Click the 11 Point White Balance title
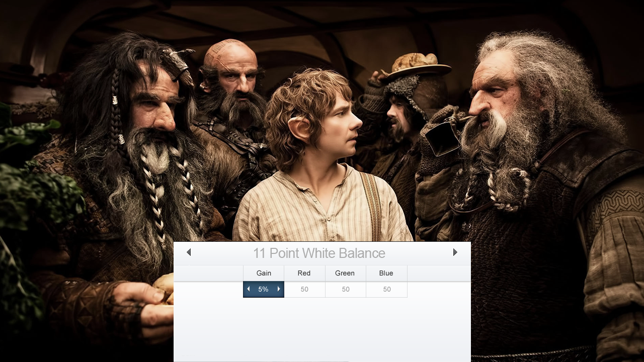The height and width of the screenshot is (362, 644). (319, 253)
